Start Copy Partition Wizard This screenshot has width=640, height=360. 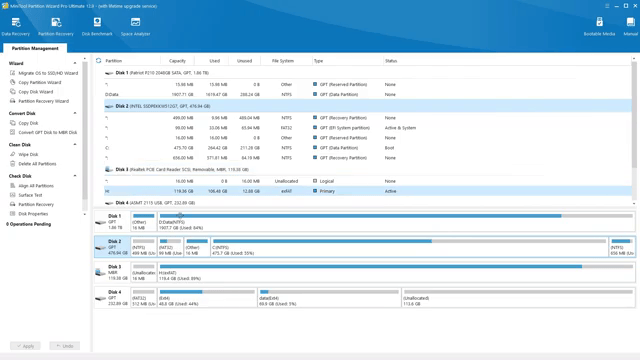[35, 82]
